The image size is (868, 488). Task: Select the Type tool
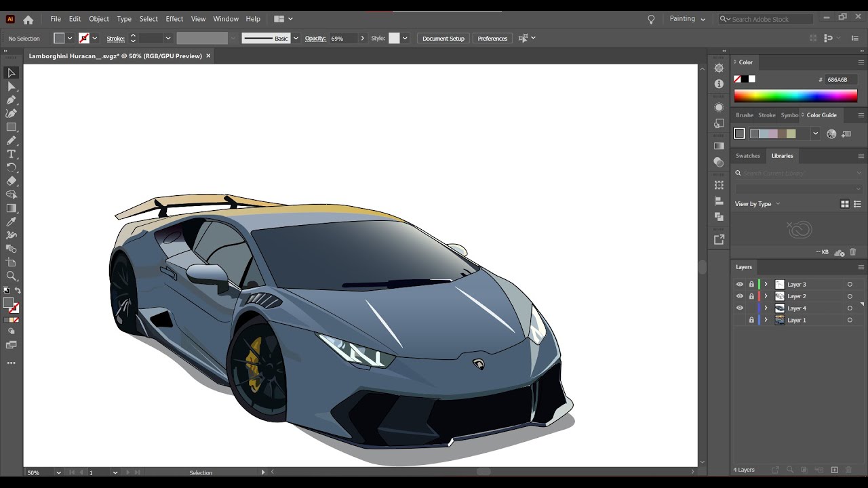(x=12, y=154)
